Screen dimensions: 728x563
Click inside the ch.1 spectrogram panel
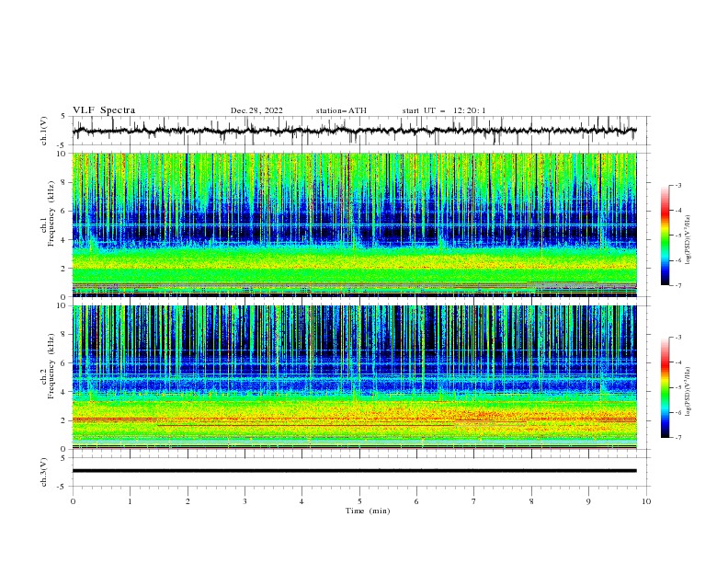coord(354,224)
